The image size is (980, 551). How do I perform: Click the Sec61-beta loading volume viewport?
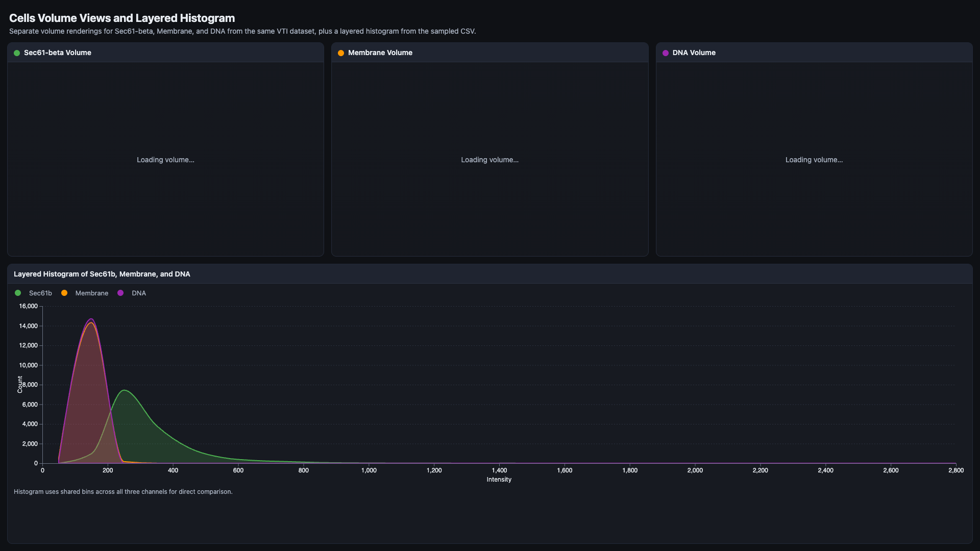[165, 159]
